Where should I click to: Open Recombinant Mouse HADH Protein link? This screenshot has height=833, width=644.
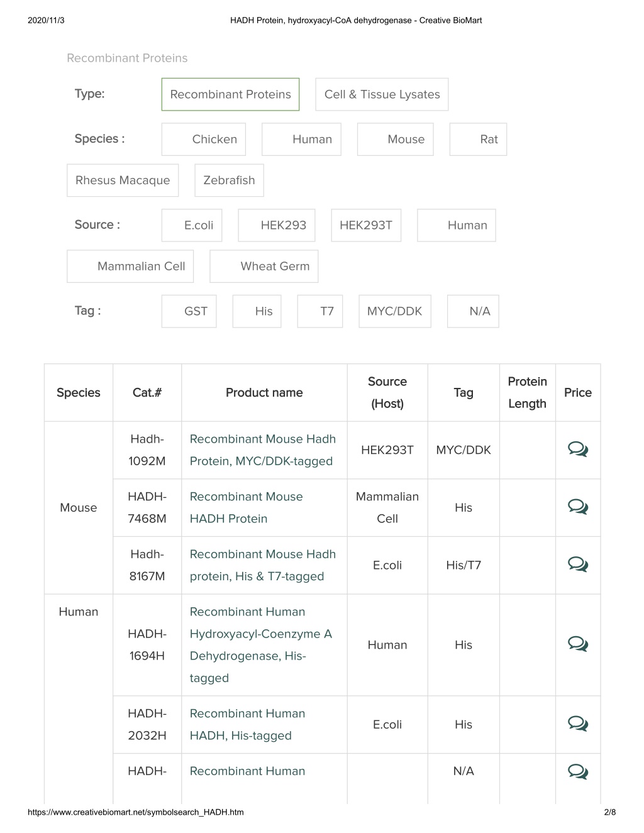247,507
